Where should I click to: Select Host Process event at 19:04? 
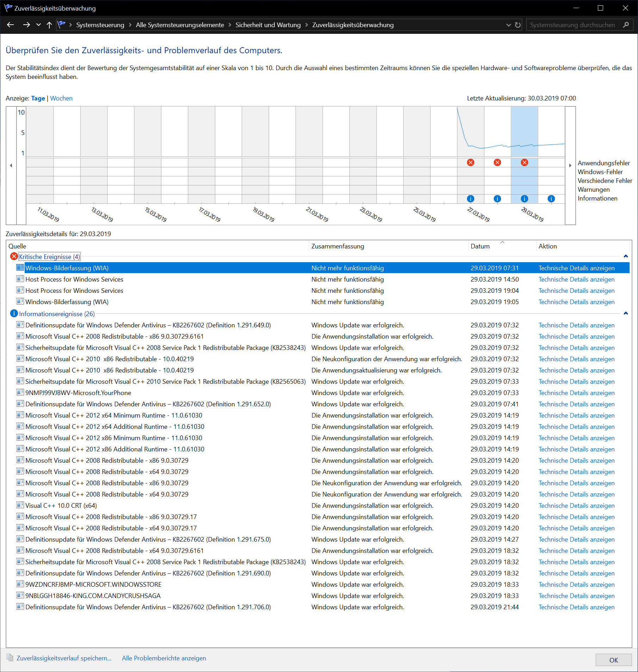(323, 291)
